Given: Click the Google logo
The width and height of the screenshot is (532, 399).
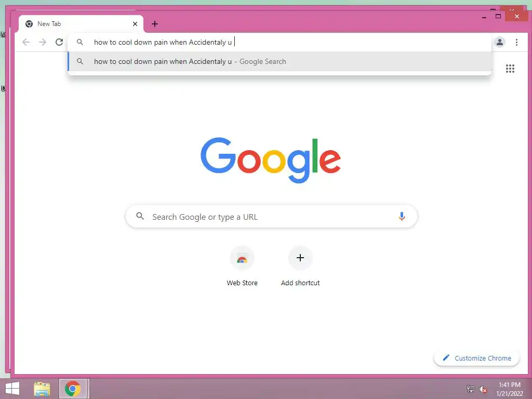Looking at the screenshot, I should pos(270,160).
